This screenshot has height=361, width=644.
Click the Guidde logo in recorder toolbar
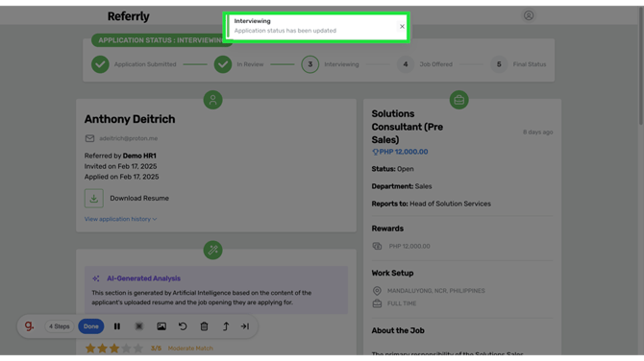29,326
